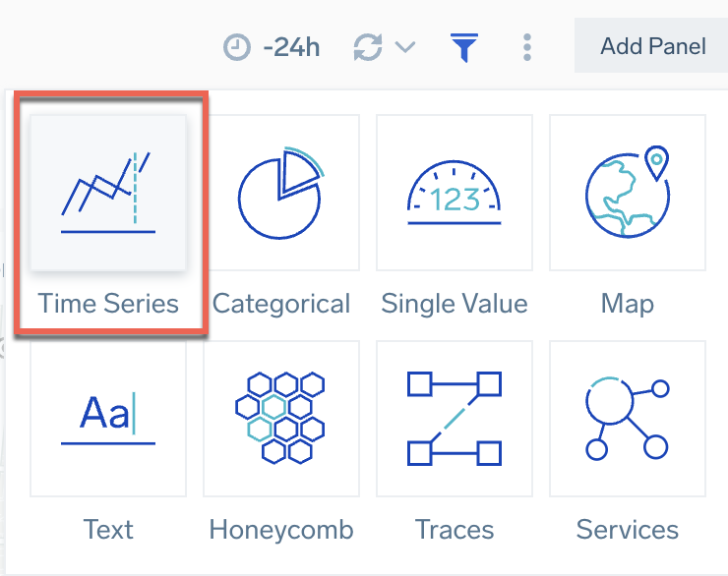The image size is (728, 576).
Task: Click the refresh arrows icon
Action: click(369, 47)
